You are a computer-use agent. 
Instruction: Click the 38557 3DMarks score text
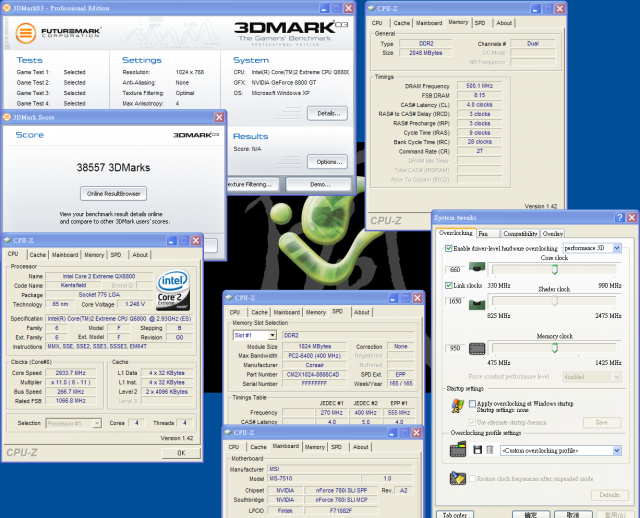point(113,167)
